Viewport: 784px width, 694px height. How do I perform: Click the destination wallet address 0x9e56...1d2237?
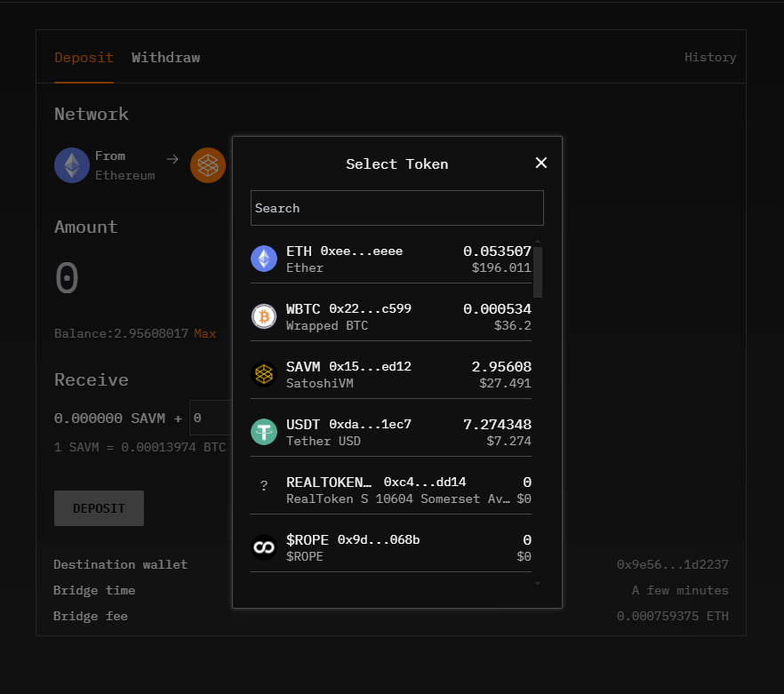point(672,564)
